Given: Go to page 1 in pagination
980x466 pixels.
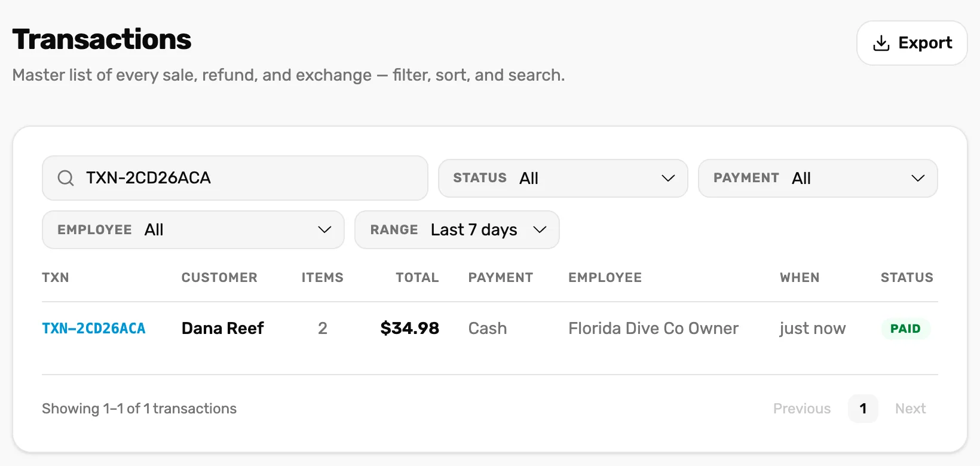Looking at the screenshot, I should tap(863, 409).
